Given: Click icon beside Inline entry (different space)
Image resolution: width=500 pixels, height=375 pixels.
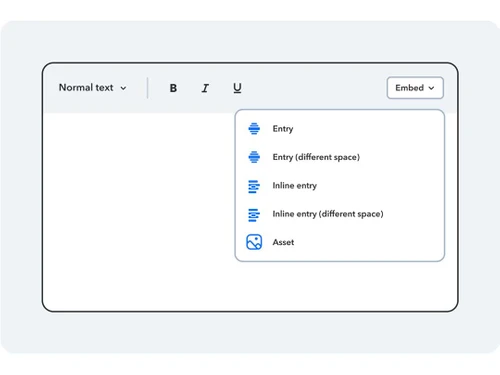Looking at the screenshot, I should click(x=254, y=215).
